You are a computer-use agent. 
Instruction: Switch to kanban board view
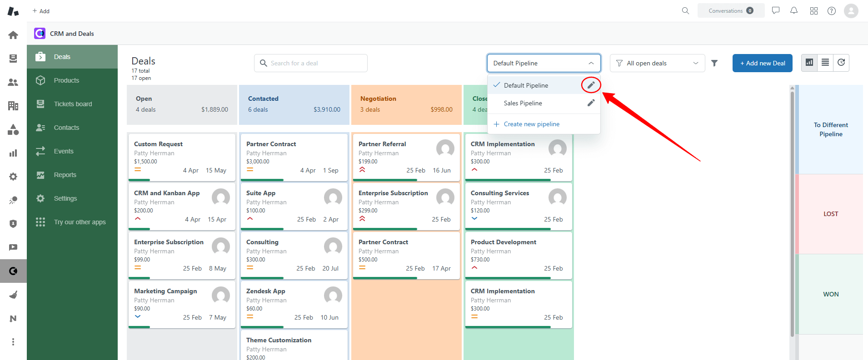[809, 63]
